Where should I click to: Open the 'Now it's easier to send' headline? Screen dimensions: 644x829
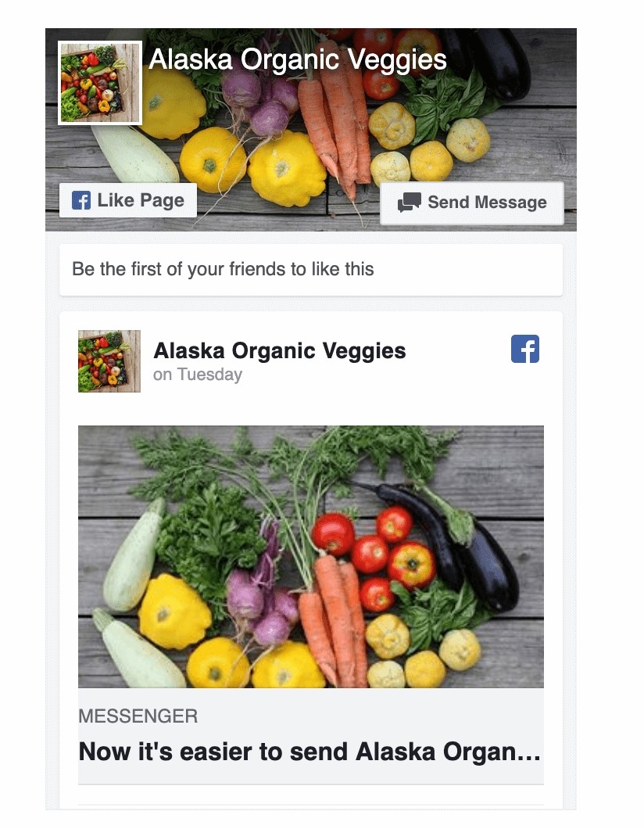pos(309,752)
